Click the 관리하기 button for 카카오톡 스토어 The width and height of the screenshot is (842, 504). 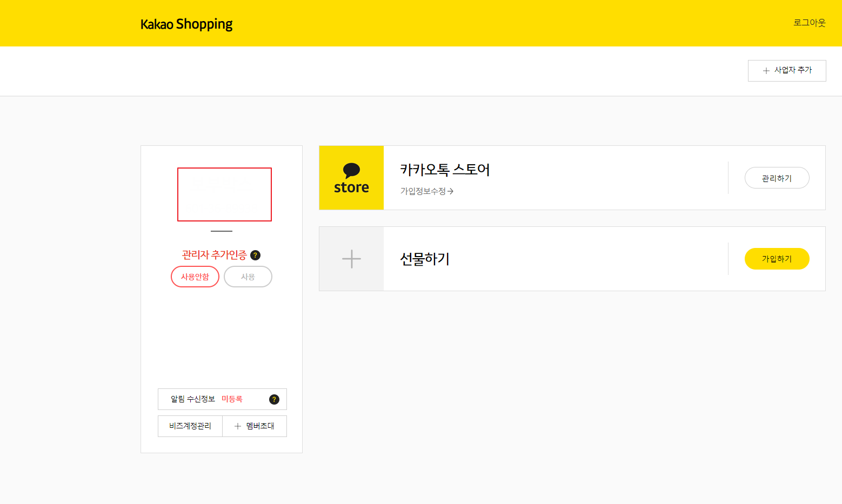point(777,178)
